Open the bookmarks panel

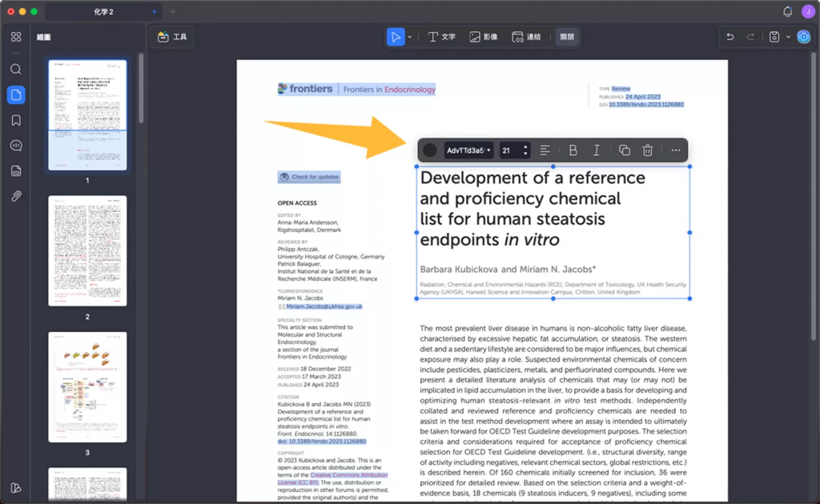point(16,120)
